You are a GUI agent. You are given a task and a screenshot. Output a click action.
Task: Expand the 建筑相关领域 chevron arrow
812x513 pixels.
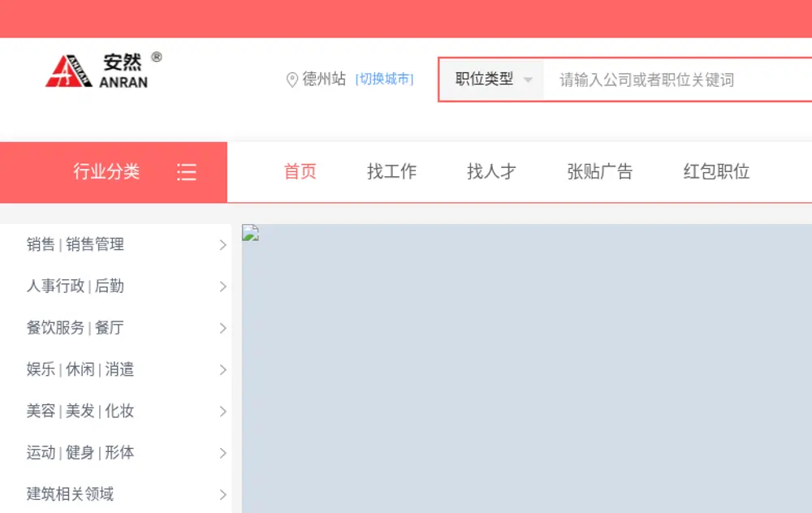222,494
